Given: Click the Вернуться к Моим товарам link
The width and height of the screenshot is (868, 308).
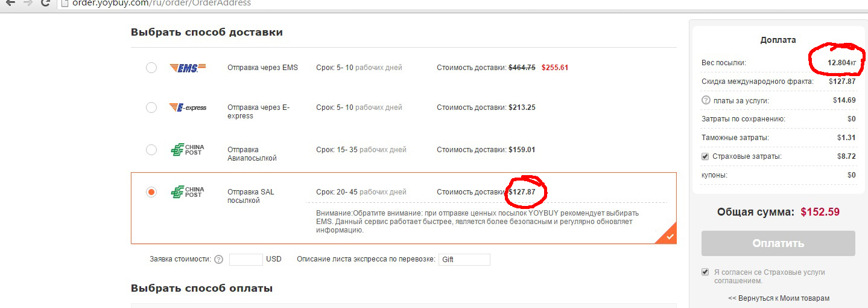Looking at the screenshot, I should 779,298.
